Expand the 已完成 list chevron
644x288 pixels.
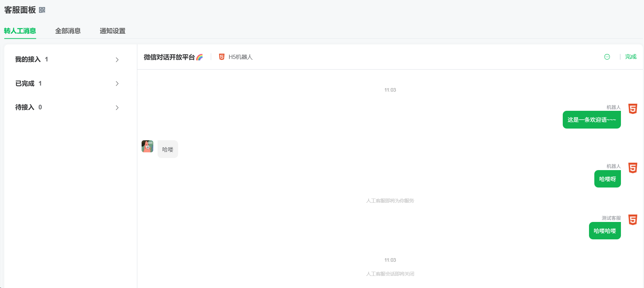point(117,83)
